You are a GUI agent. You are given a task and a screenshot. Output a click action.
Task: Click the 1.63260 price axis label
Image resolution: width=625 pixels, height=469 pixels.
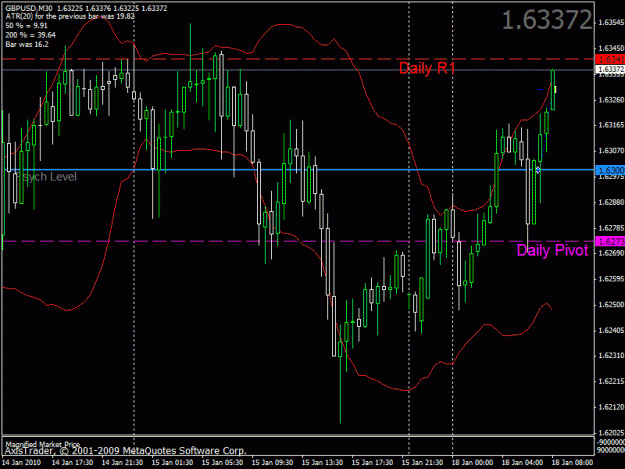click(611, 100)
